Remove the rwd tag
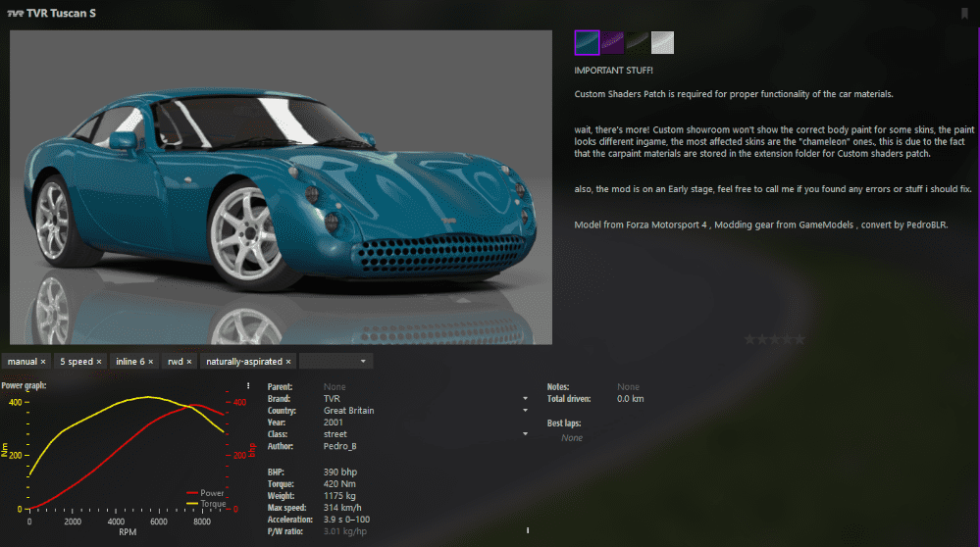Viewport: 980px width, 547px height. tap(189, 362)
